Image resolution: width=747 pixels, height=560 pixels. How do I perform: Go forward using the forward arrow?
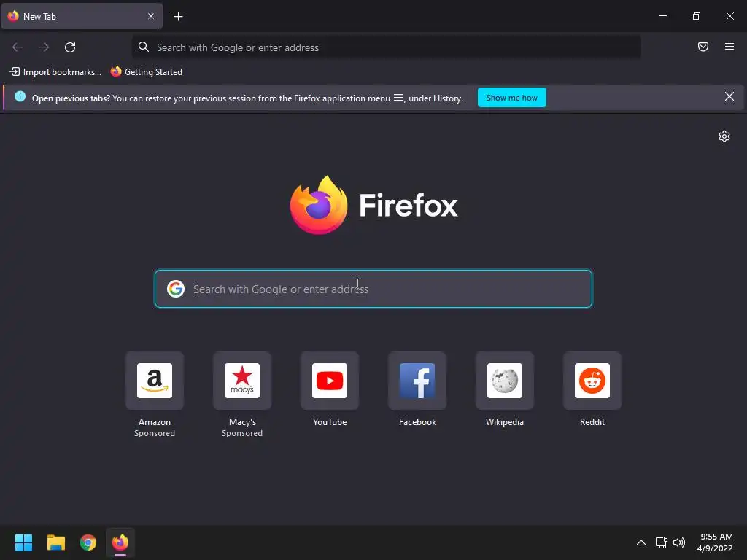(44, 47)
